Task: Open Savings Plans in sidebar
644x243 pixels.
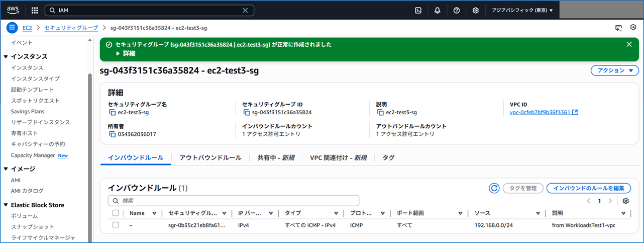Action: click(28, 111)
